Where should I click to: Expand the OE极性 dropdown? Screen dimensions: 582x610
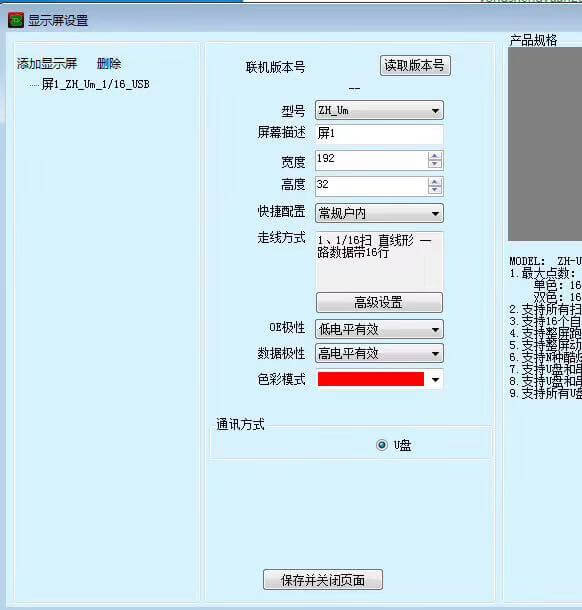coord(379,330)
